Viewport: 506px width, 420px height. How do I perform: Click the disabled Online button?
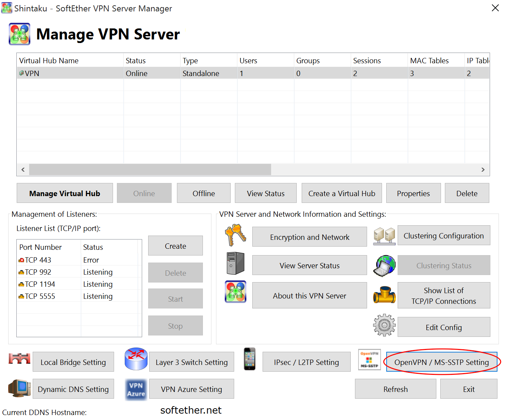click(144, 193)
